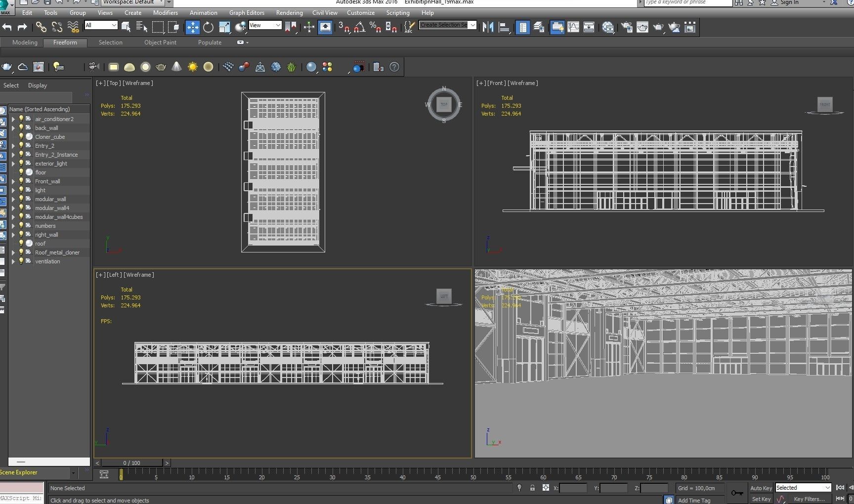Click the Undo arrow in toolbar
854x504 pixels.
(x=7, y=27)
